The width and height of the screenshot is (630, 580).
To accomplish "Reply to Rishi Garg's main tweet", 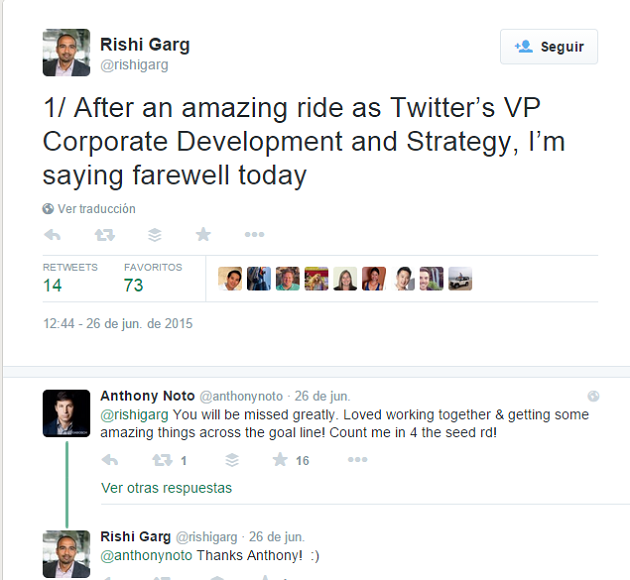I will point(53,235).
